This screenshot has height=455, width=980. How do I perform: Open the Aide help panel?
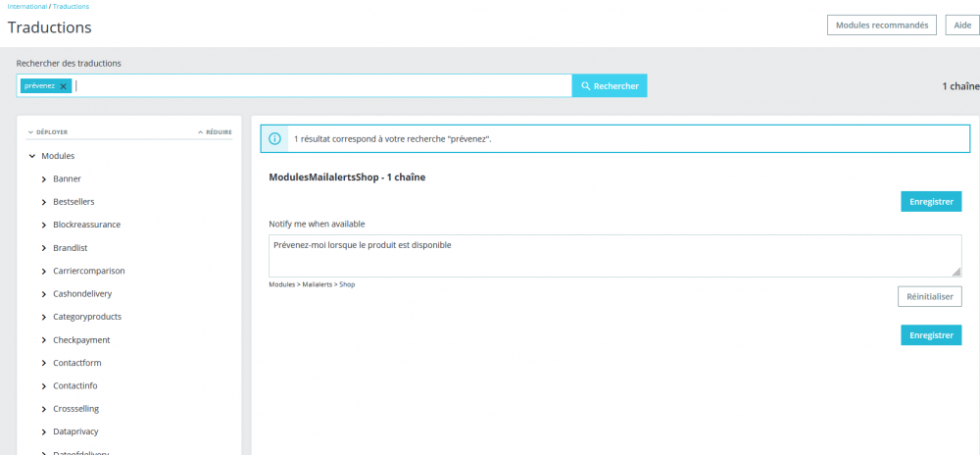pyautogui.click(x=962, y=25)
